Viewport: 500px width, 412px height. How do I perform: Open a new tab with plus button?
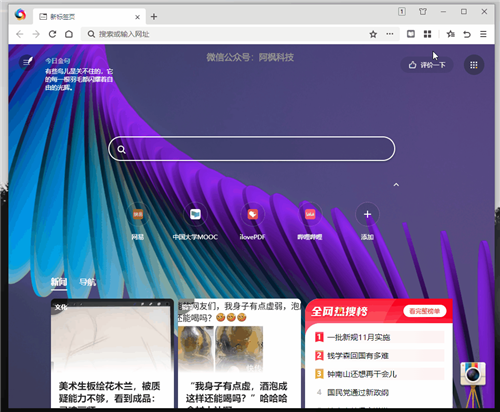(154, 17)
